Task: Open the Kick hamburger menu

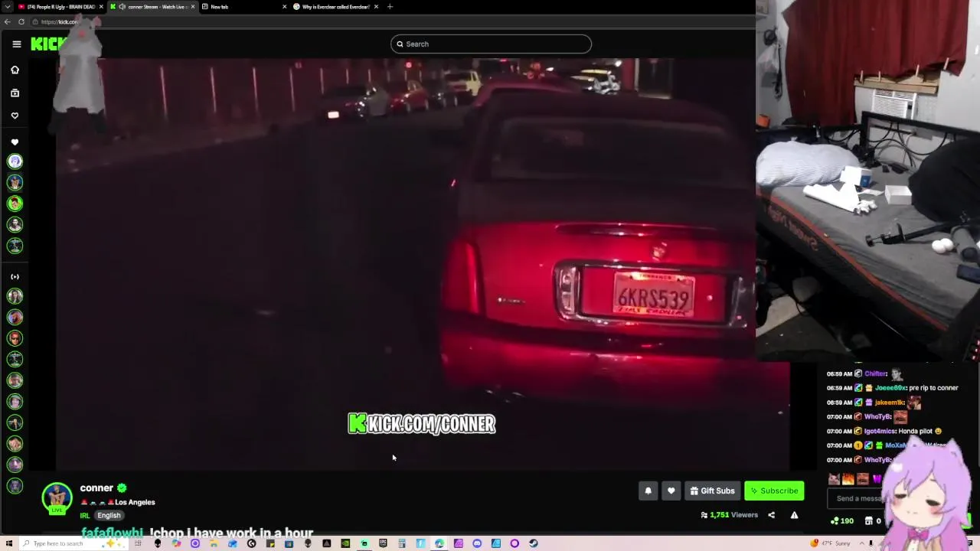Action: pyautogui.click(x=16, y=44)
